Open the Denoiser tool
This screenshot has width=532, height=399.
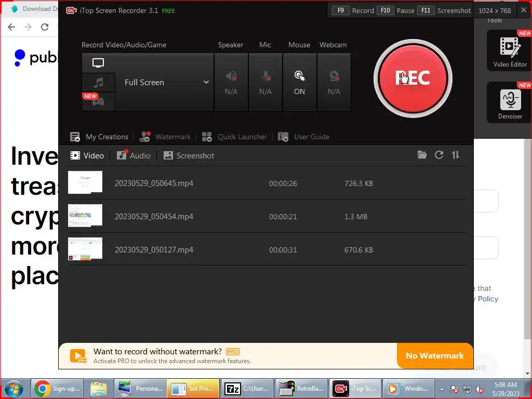[x=510, y=102]
